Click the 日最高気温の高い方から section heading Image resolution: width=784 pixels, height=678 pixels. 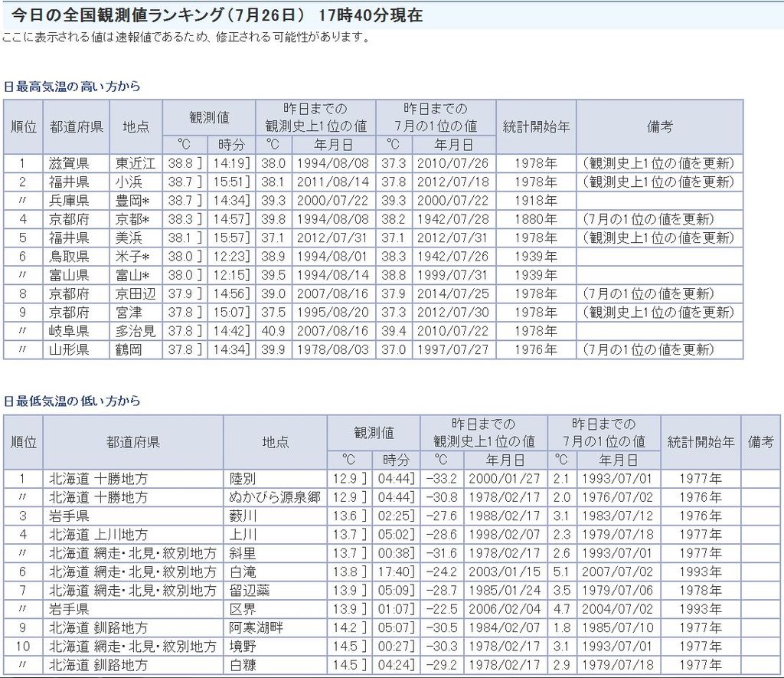coord(72,87)
